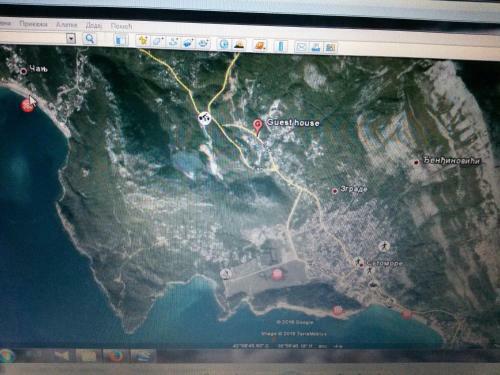Open the Приказ menu
Viewport: 500px width, 375px height.
[33, 24]
